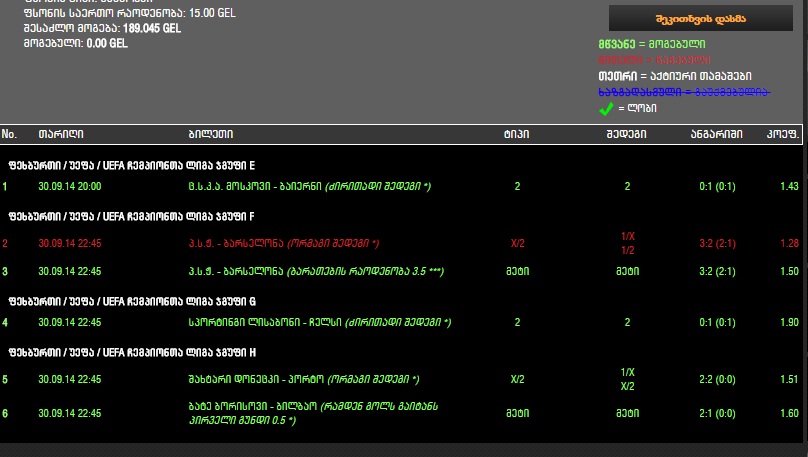
Task: Click the red date 30.09.14 22:45
Action: click(70, 243)
